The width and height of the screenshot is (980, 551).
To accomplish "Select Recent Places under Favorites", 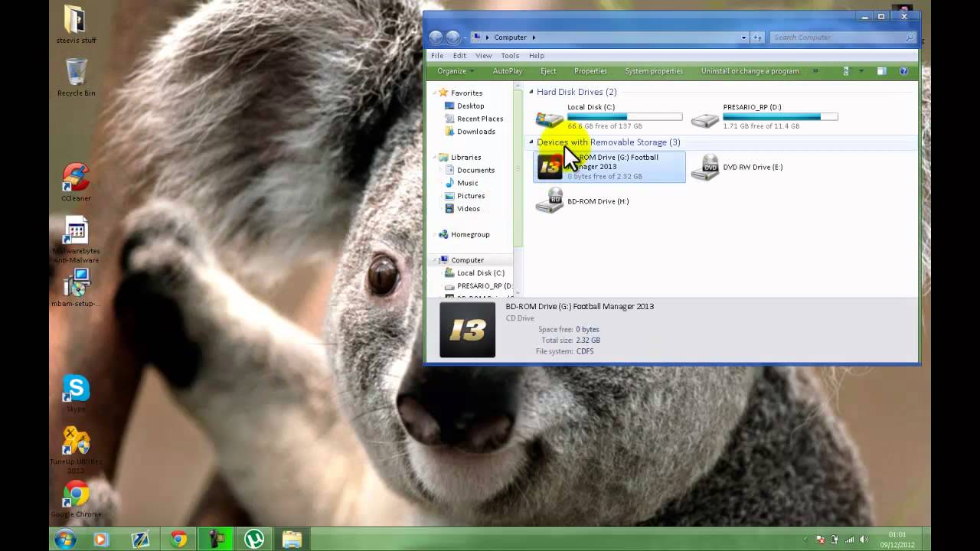I will click(x=480, y=119).
